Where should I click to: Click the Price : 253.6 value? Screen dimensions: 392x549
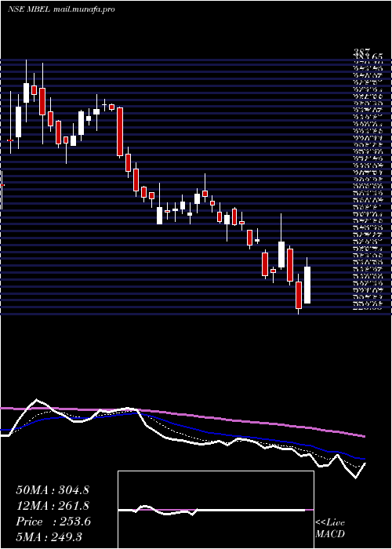(x=53, y=522)
